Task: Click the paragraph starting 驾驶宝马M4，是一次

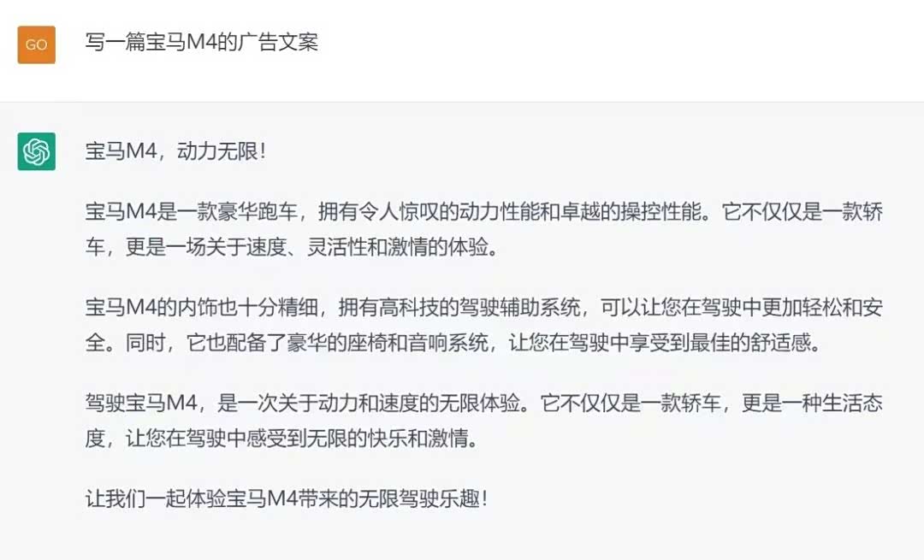Action: [483, 421]
